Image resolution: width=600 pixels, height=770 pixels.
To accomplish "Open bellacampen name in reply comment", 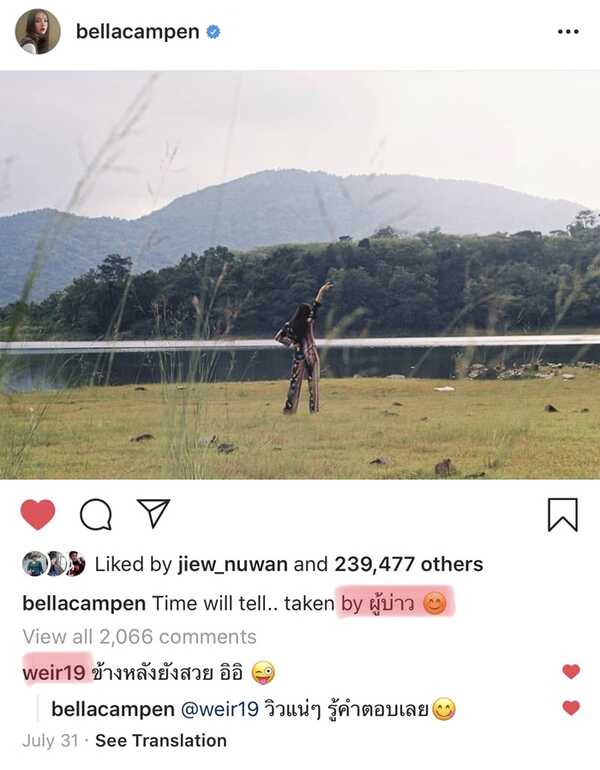I will pos(113,710).
